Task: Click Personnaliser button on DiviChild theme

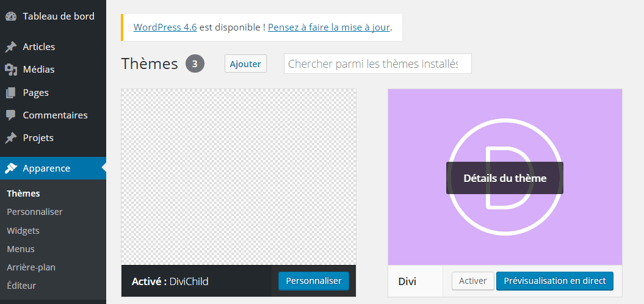Action: pos(314,281)
